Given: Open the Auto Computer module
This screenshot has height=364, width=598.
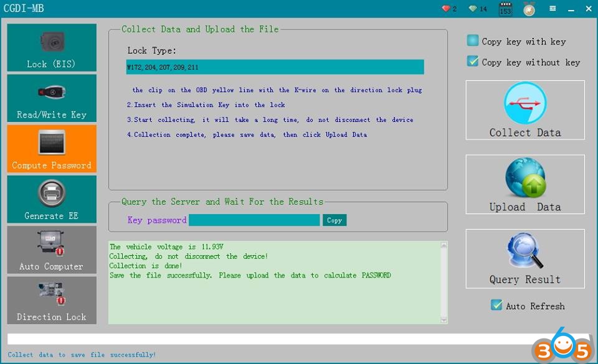Looking at the screenshot, I should pos(52,250).
